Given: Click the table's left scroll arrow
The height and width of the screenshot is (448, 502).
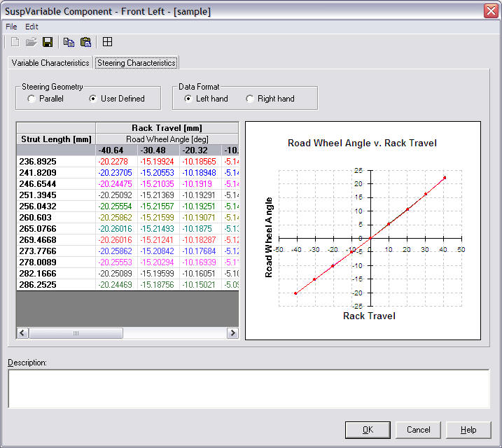Looking at the screenshot, I should click(x=22, y=332).
